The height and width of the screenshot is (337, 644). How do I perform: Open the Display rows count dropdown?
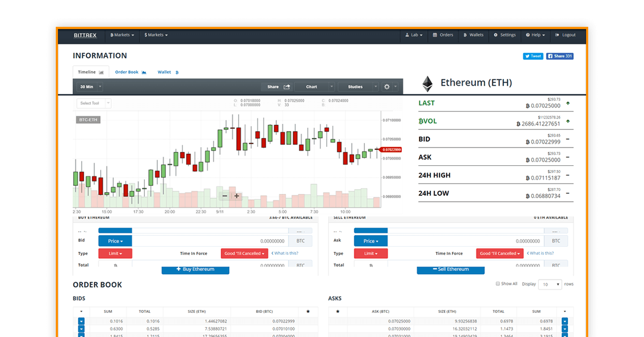click(x=550, y=284)
